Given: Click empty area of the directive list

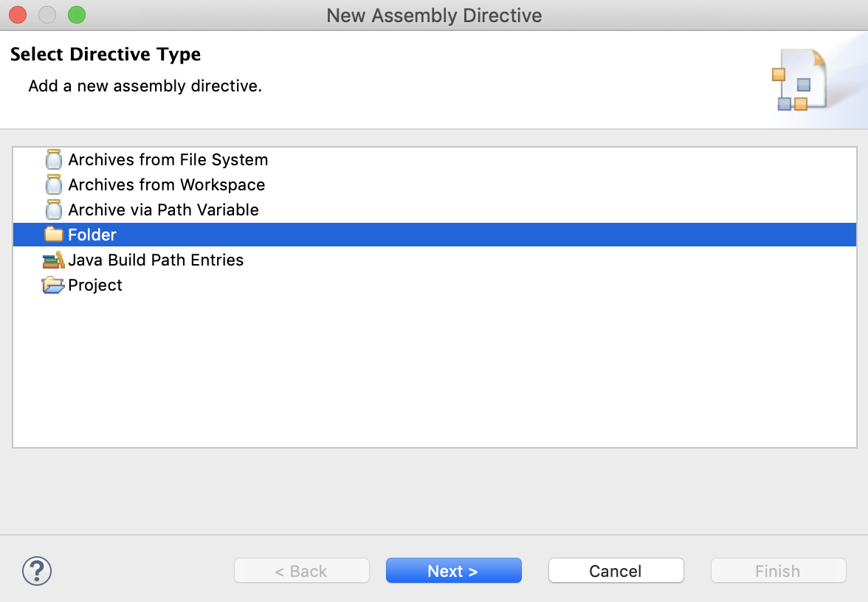Looking at the screenshot, I should tap(434, 369).
